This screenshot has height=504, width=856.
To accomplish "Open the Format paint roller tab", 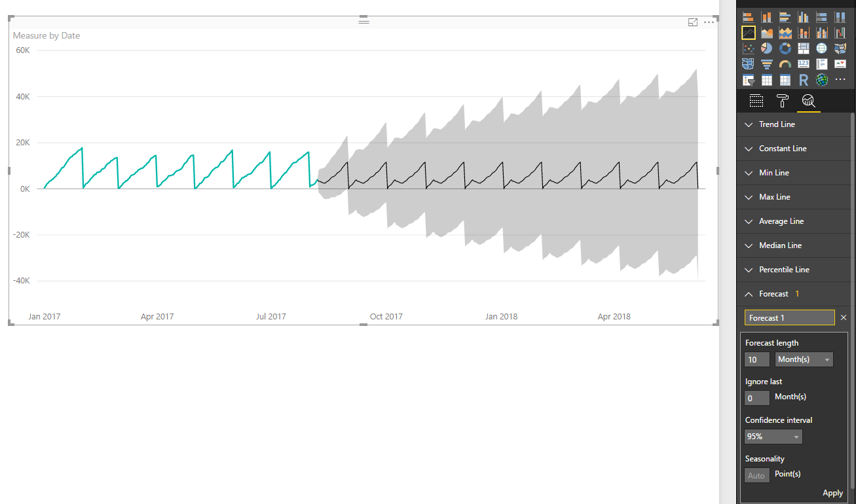I will tap(782, 101).
